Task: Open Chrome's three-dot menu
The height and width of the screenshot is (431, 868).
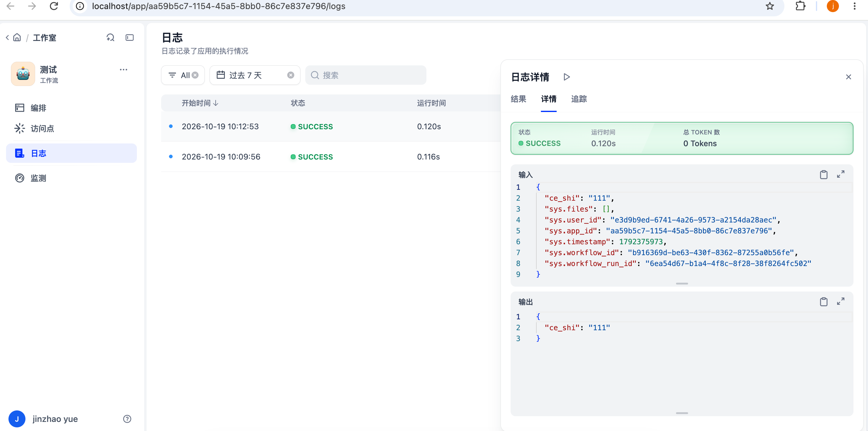Action: point(854,6)
